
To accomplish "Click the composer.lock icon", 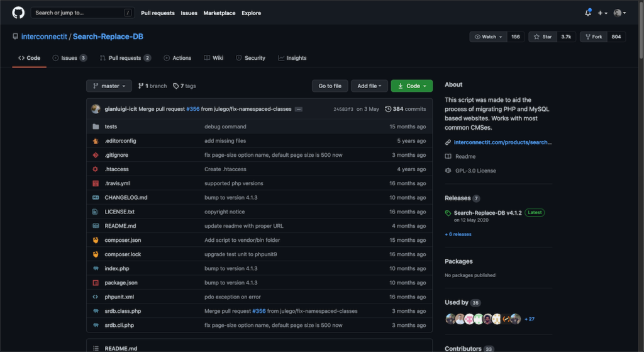I will tap(96, 254).
